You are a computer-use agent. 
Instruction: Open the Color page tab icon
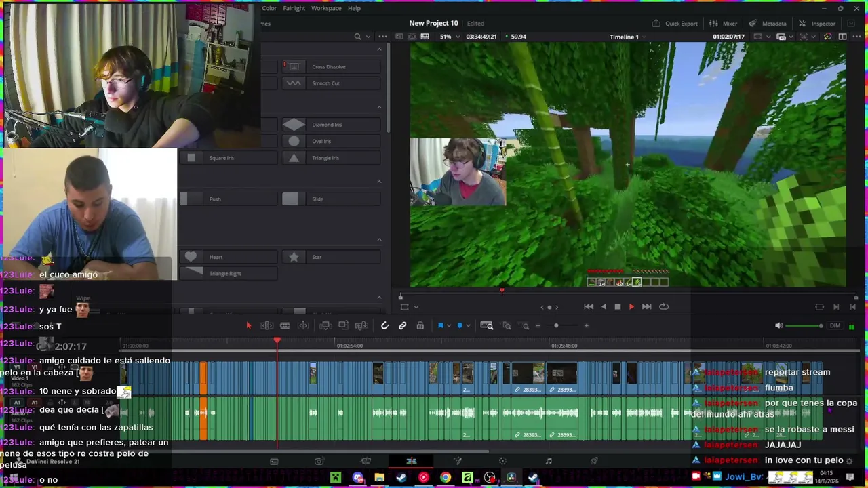click(x=502, y=462)
